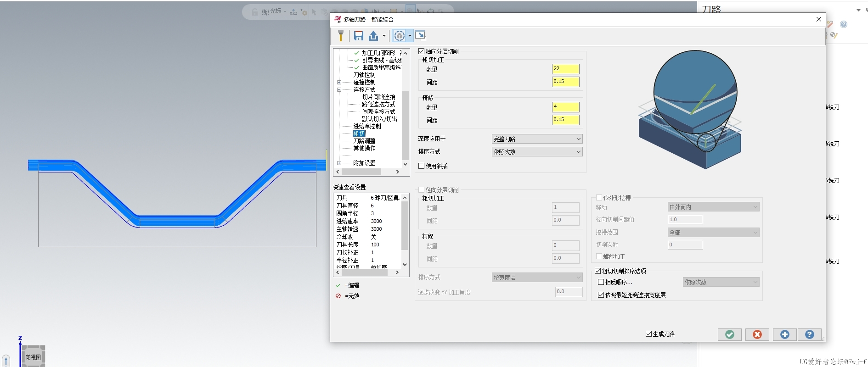Cancel with the red X button
The width and height of the screenshot is (868, 367).
tap(757, 334)
